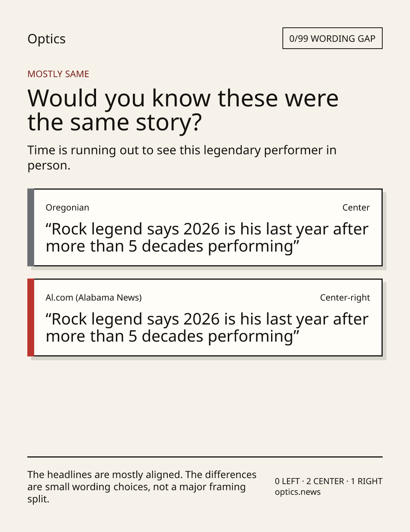Click the Center-right bias label

(x=345, y=298)
